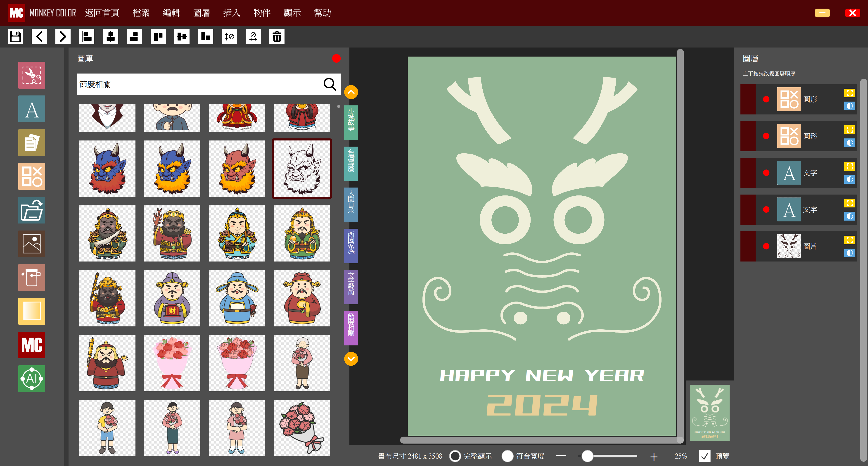868x466 pixels.
Task: Select the text tool in left sidebar
Action: [32, 109]
